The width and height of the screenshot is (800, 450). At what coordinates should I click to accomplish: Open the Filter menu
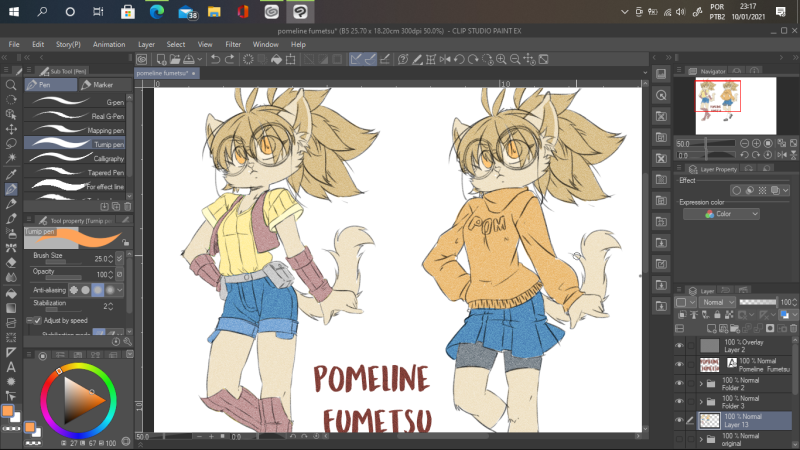233,45
